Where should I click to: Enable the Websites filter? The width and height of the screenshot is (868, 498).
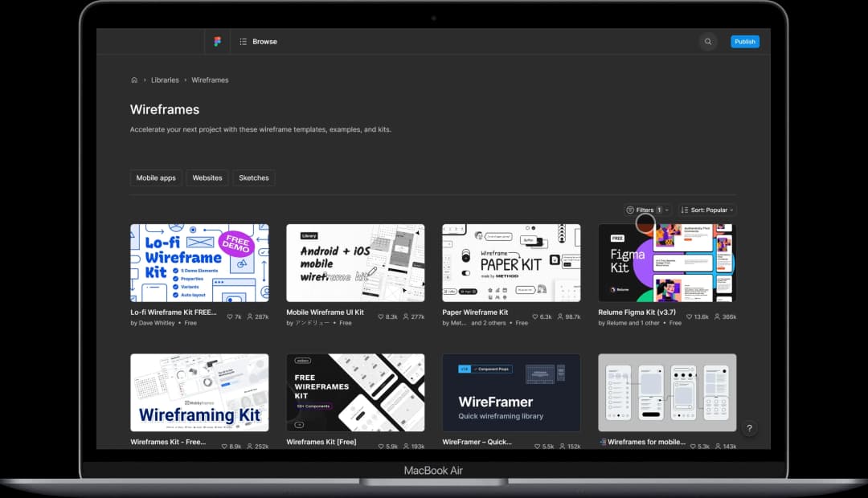tap(207, 178)
